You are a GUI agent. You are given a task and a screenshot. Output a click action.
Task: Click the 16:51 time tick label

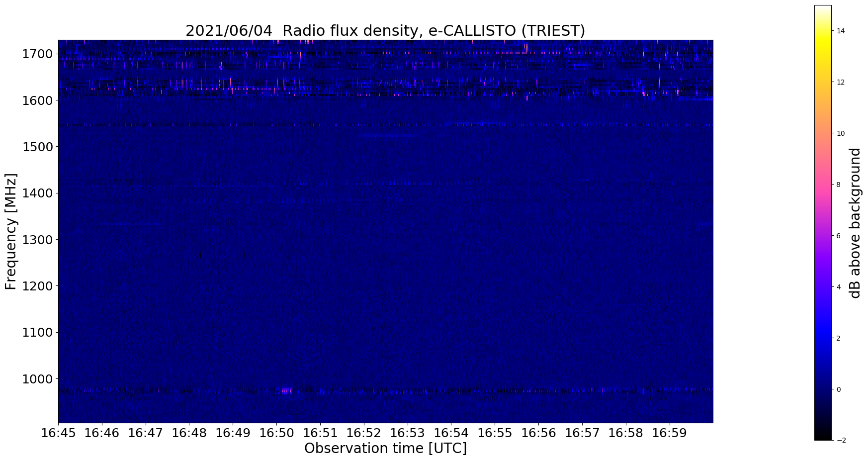pyautogui.click(x=320, y=433)
